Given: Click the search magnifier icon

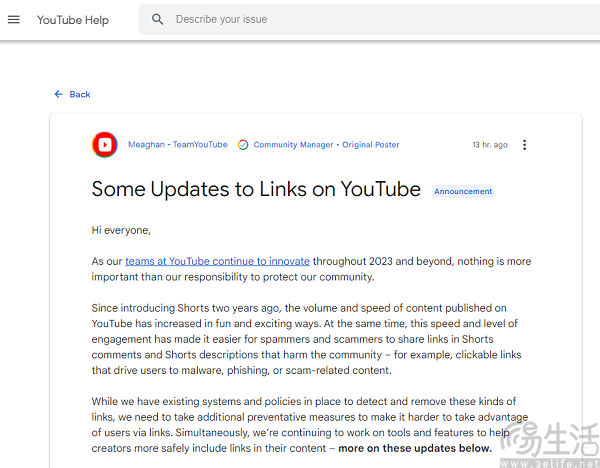Looking at the screenshot, I should click(157, 19).
